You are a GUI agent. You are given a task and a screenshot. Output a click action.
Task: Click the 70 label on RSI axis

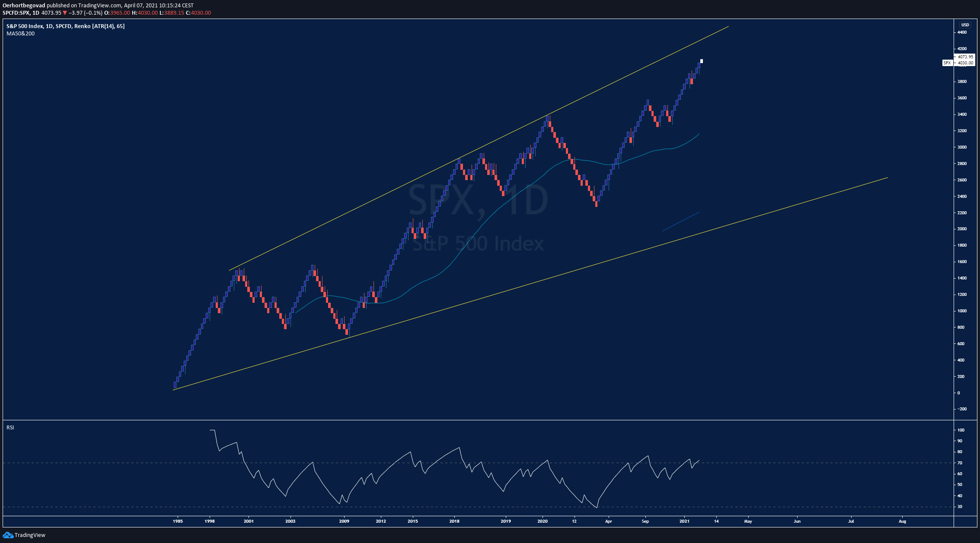[x=960, y=463]
